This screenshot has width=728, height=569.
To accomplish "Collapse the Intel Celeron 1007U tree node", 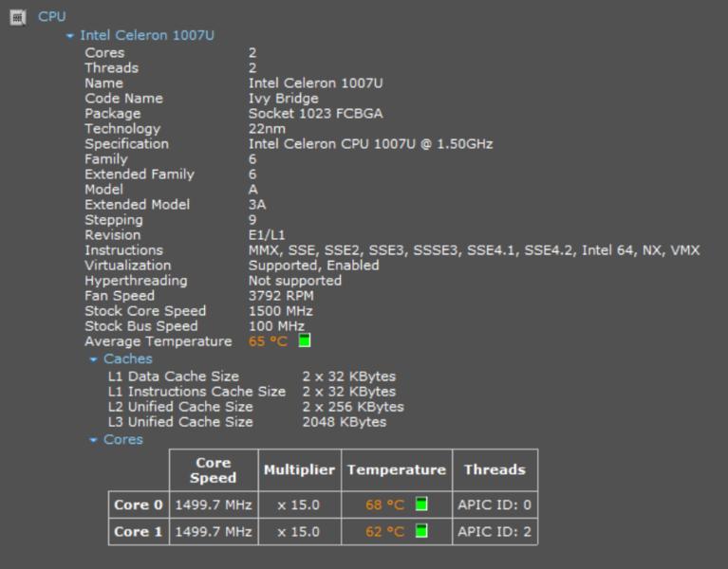I will click(69, 36).
